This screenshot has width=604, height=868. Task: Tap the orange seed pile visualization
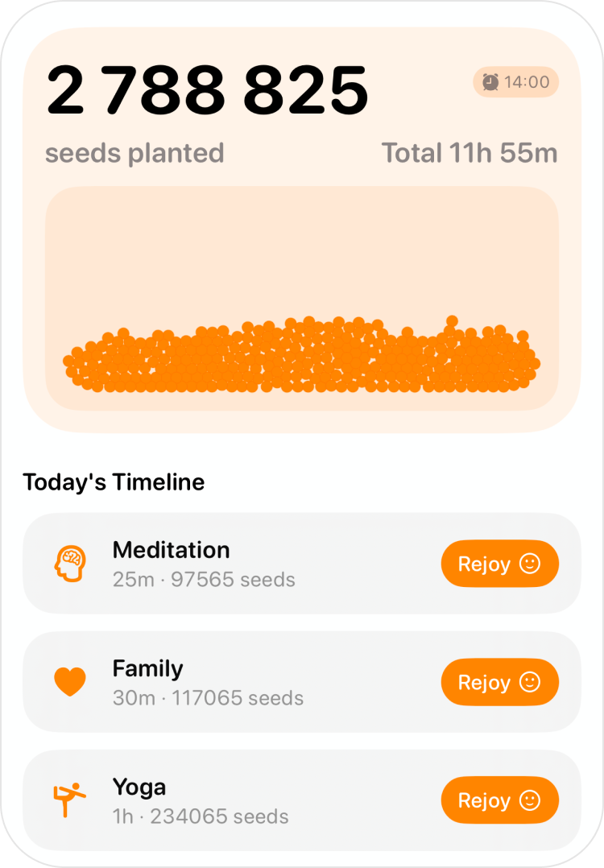tap(301, 356)
